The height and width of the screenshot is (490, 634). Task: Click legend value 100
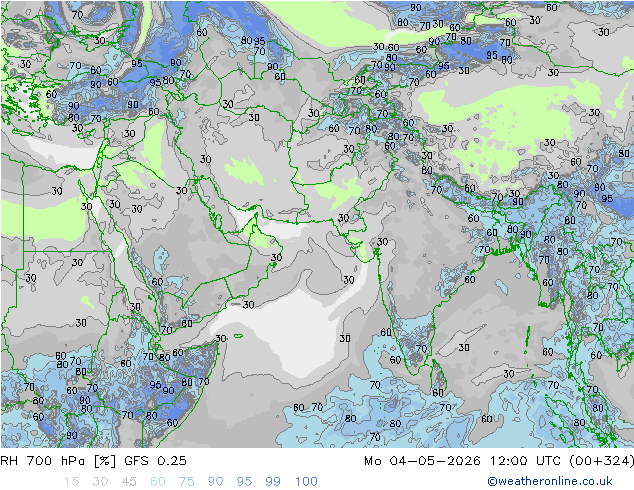coord(306,482)
